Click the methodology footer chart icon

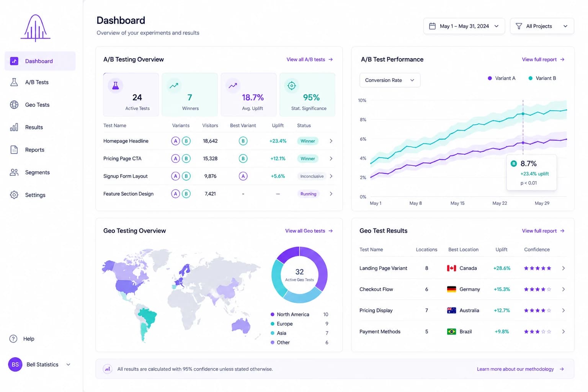(108, 369)
